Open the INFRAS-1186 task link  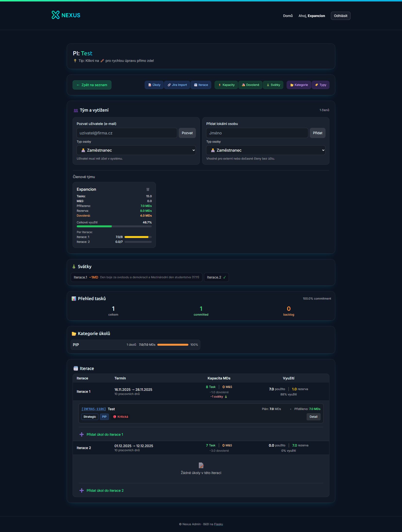[x=94, y=409]
